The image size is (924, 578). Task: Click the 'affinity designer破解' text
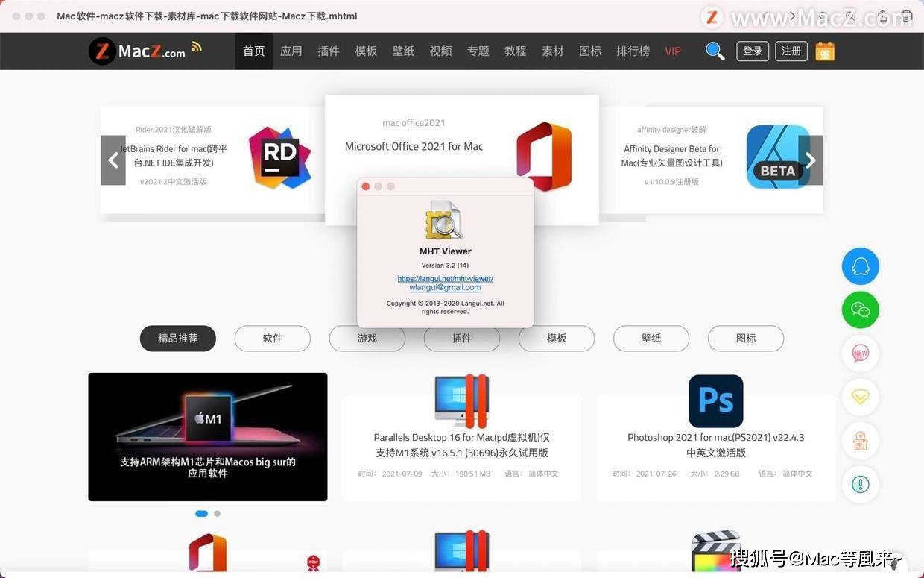coord(671,130)
